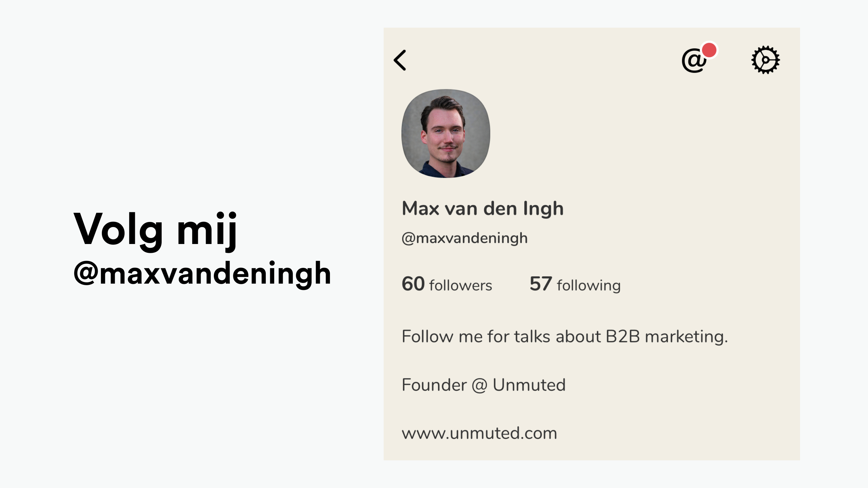Select the Max van den Ingh name
The height and width of the screenshot is (488, 868).
coord(482,208)
